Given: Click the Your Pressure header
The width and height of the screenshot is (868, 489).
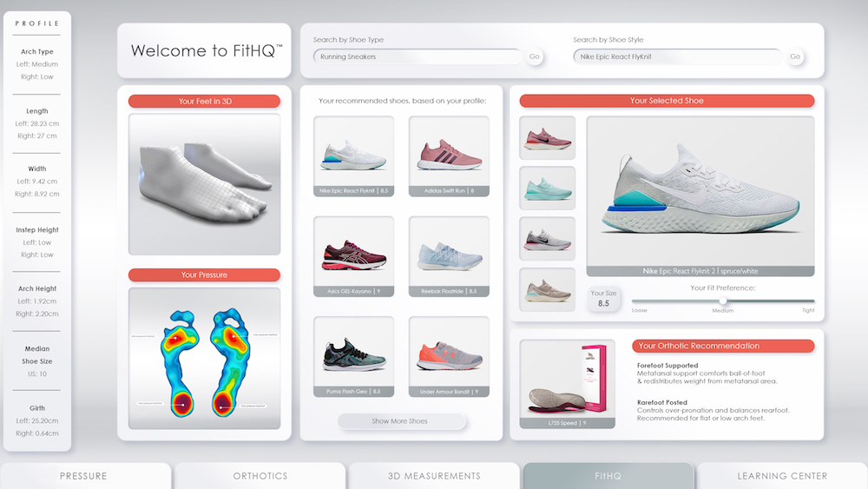Looking at the screenshot, I should point(204,274).
